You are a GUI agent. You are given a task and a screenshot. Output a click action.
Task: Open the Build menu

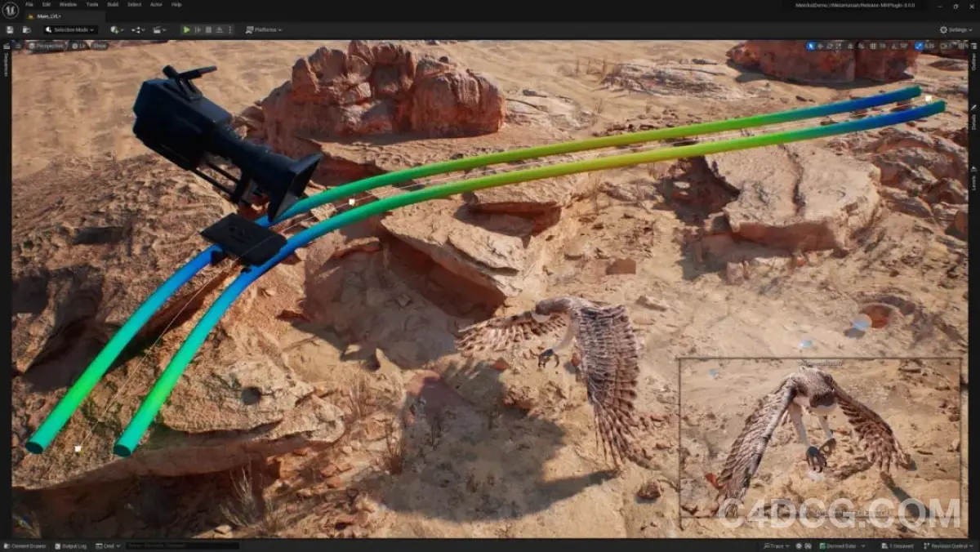(x=113, y=4)
